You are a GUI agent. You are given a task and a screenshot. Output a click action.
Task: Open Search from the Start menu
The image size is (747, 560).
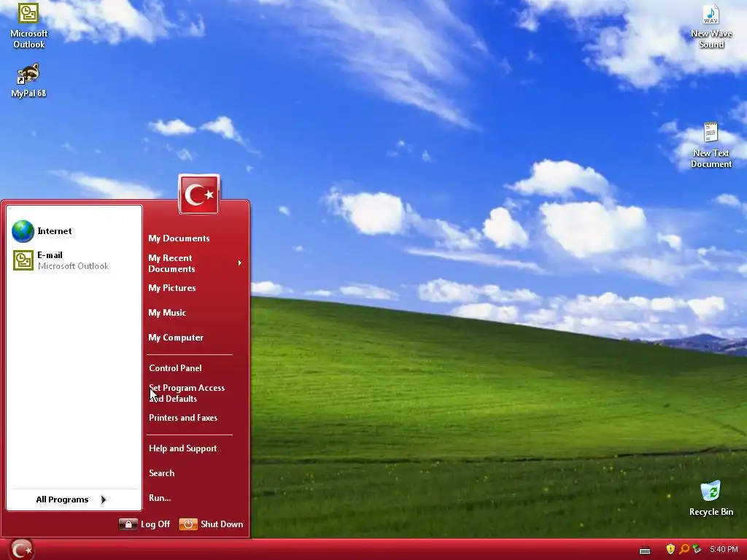pyautogui.click(x=161, y=472)
